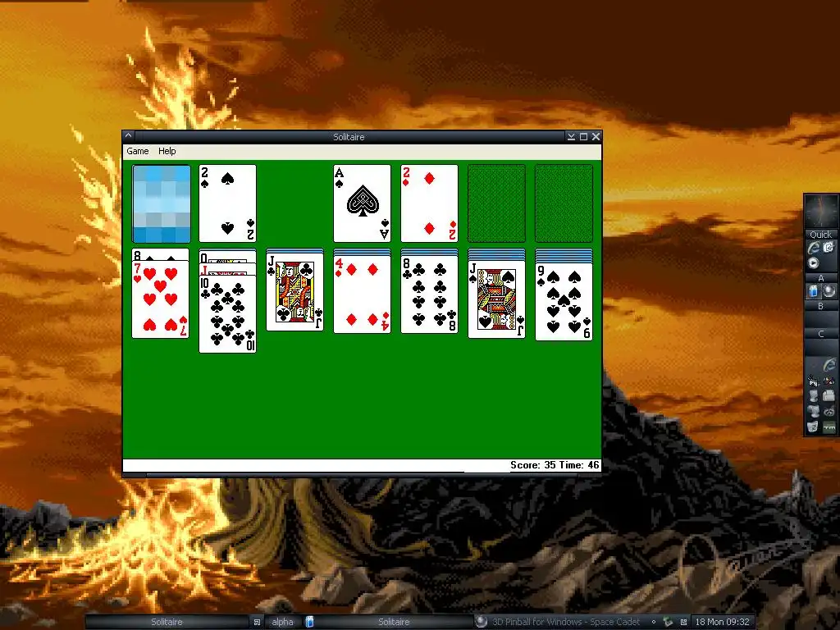Select the 9 of spades card
Viewport: 840px width, 630px height.
(x=564, y=302)
